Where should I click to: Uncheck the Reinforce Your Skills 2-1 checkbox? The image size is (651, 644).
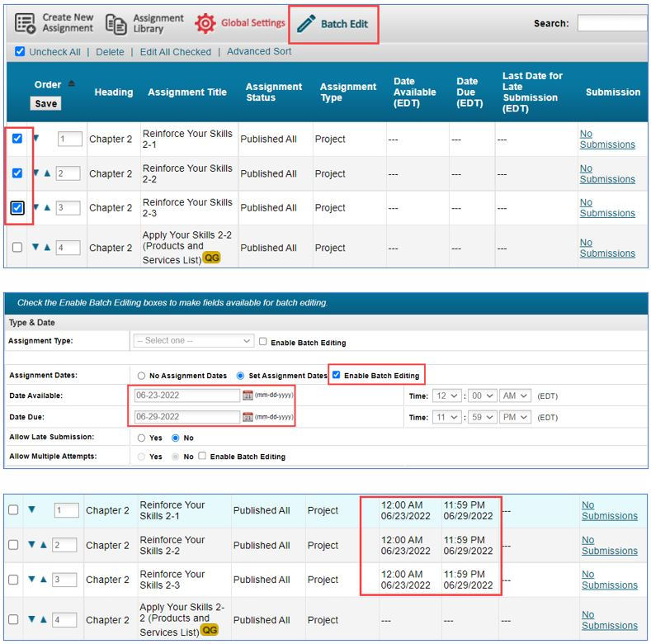17,139
